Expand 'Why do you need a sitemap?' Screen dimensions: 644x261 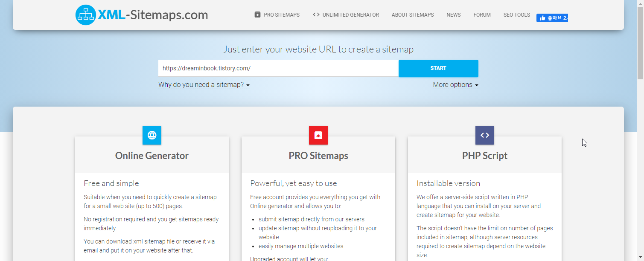204,85
